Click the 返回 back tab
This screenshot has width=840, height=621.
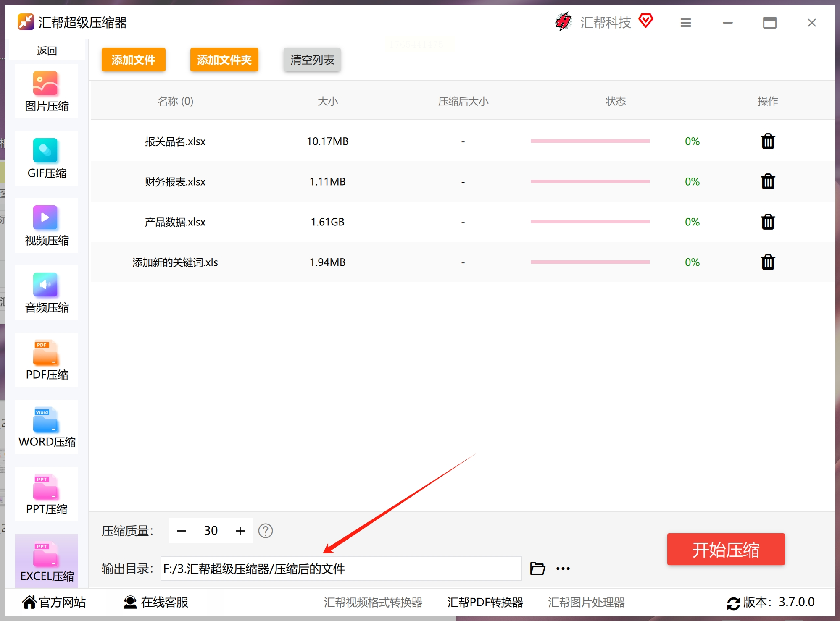tap(46, 51)
